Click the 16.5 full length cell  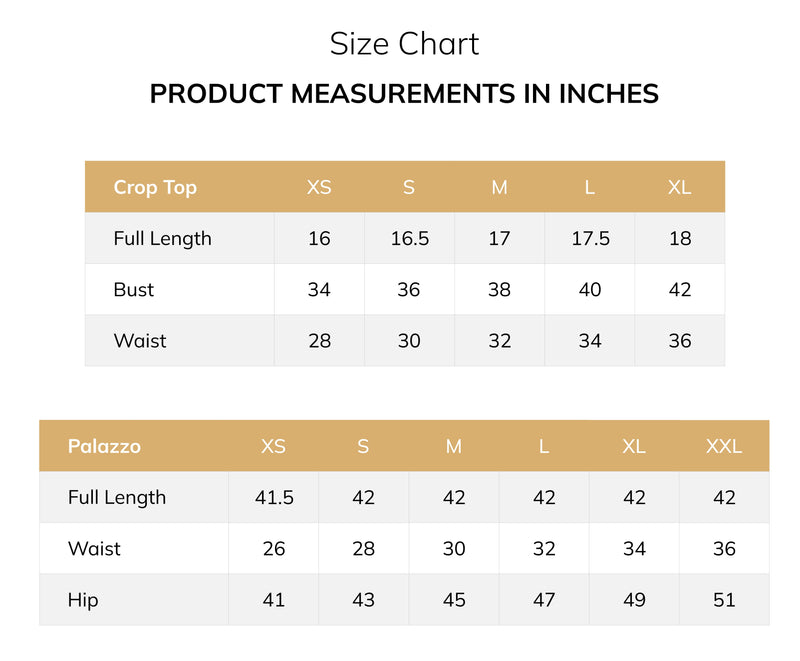tap(410, 238)
